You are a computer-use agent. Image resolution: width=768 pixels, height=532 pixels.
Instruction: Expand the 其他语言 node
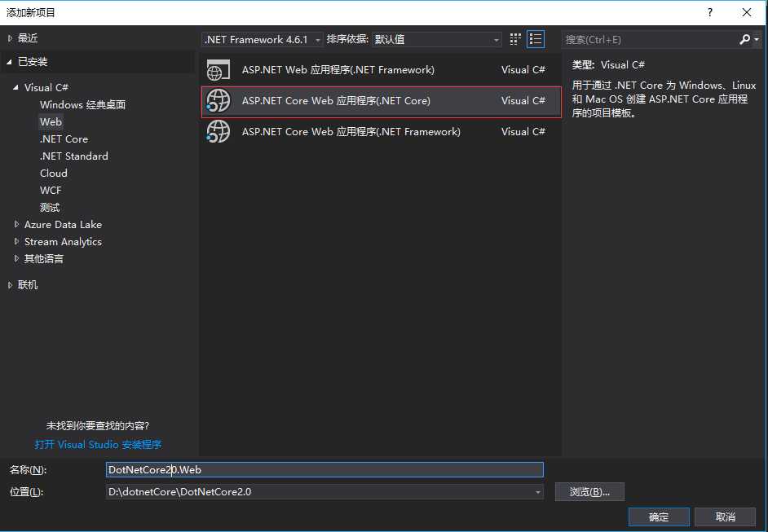coord(16,258)
